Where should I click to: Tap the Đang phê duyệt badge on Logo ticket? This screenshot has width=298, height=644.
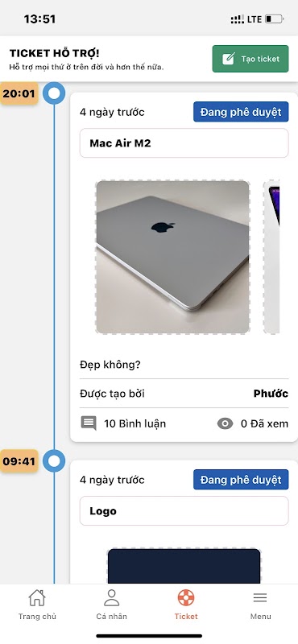click(241, 479)
